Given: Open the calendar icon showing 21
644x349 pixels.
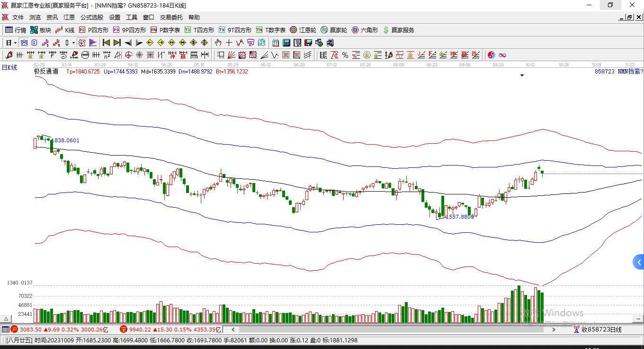Looking at the screenshot, I should 275,43.
